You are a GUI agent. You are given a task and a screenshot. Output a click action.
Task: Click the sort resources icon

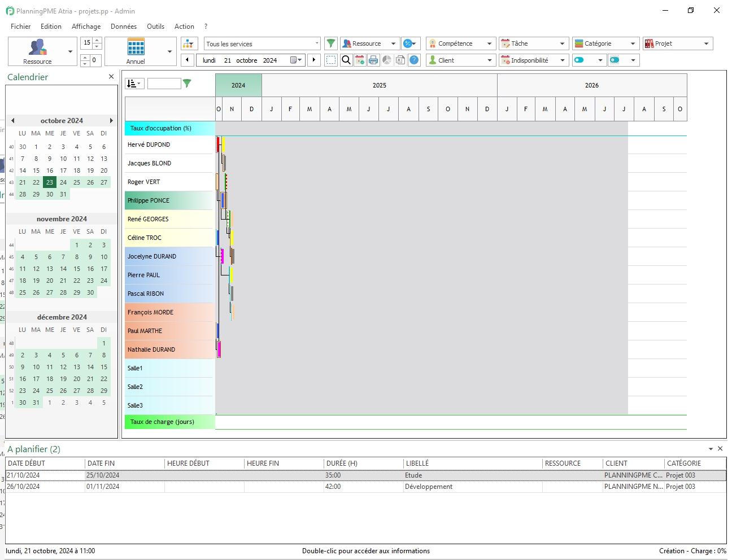point(134,84)
